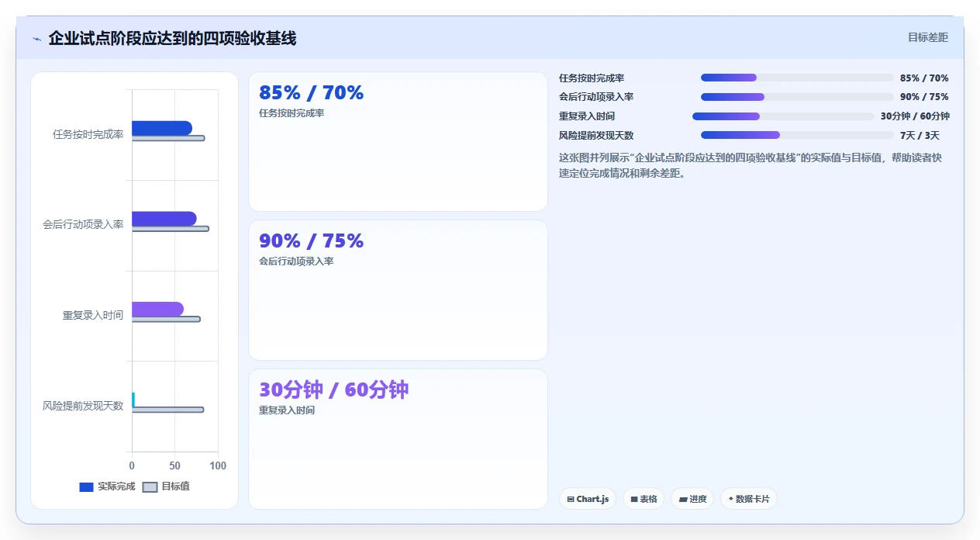Click the 风险提前发现天数 progress row label
The image size is (980, 540).
tap(596, 135)
